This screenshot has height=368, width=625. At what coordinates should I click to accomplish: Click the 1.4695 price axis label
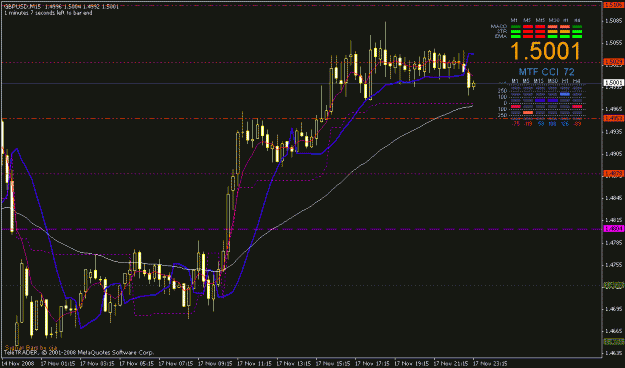point(613,309)
